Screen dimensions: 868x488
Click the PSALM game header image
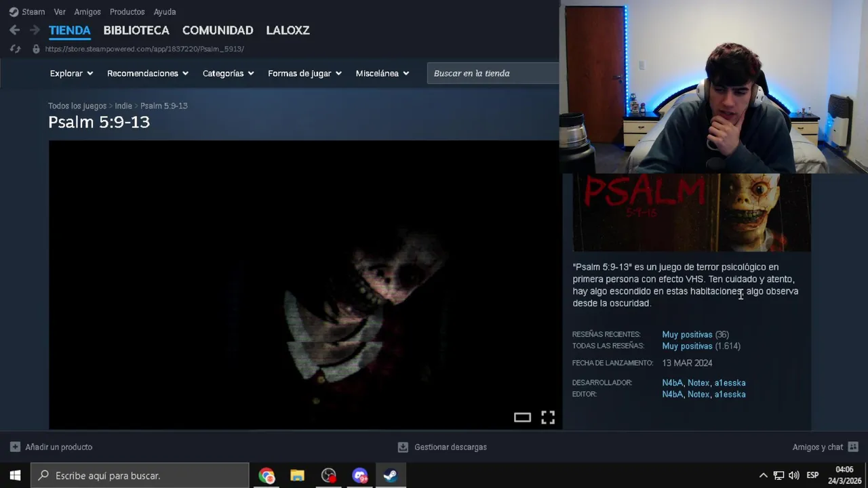coord(692,212)
